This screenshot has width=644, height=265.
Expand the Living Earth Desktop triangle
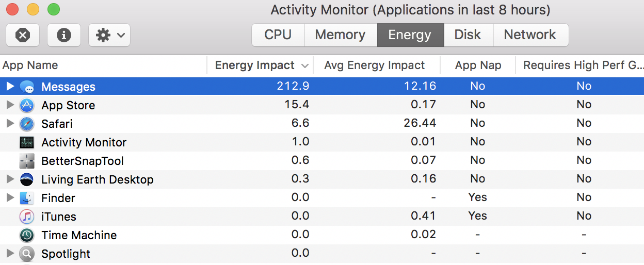(10, 179)
